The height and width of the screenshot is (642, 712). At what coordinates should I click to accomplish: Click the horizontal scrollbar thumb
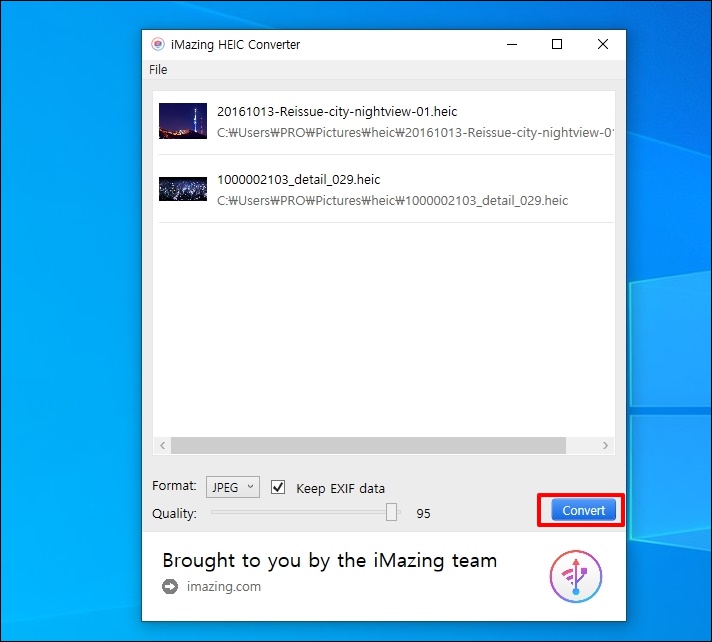pyautogui.click(x=368, y=445)
